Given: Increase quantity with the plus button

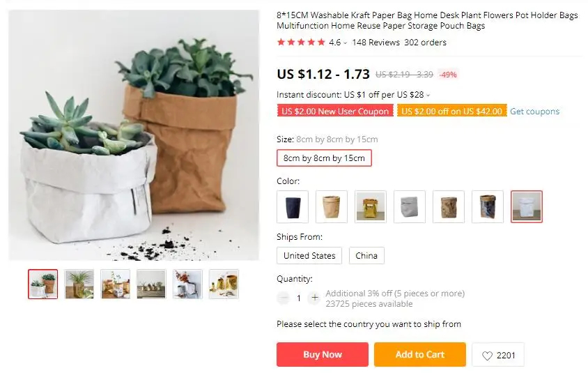Looking at the screenshot, I should (x=315, y=298).
